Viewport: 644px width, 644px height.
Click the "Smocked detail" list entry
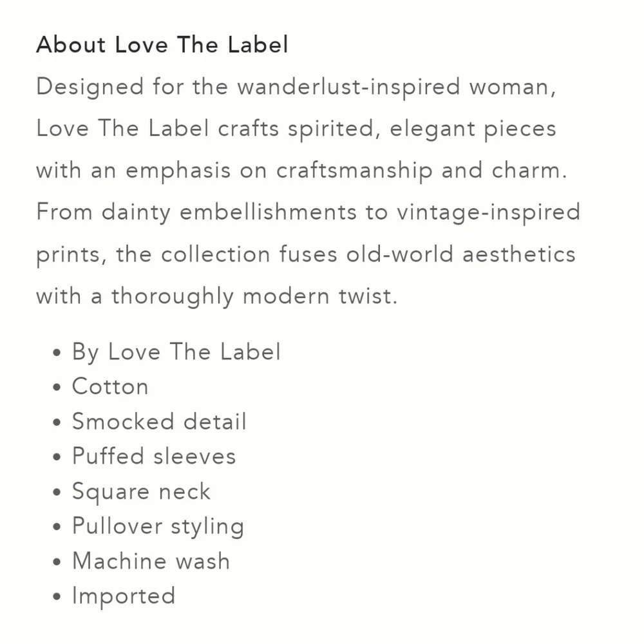pyautogui.click(x=159, y=422)
